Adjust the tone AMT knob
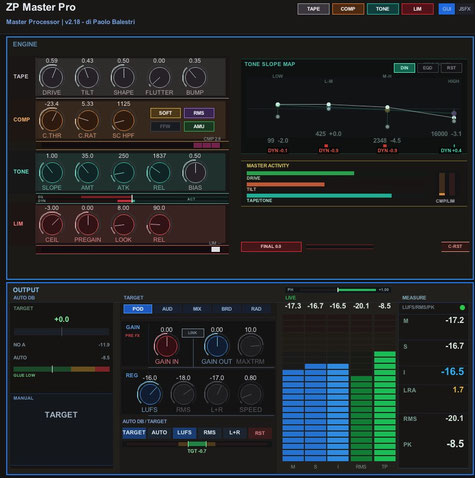Screen dimensions: 475x478 (x=87, y=172)
